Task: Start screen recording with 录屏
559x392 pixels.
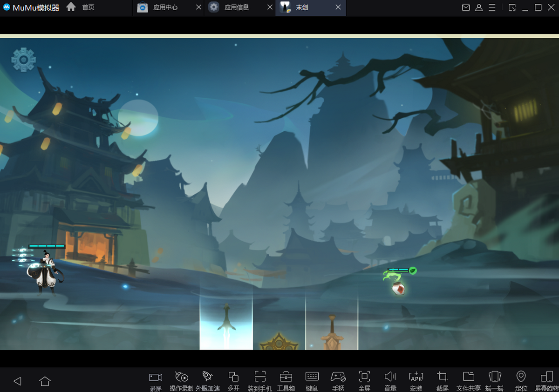Action: [x=156, y=381]
